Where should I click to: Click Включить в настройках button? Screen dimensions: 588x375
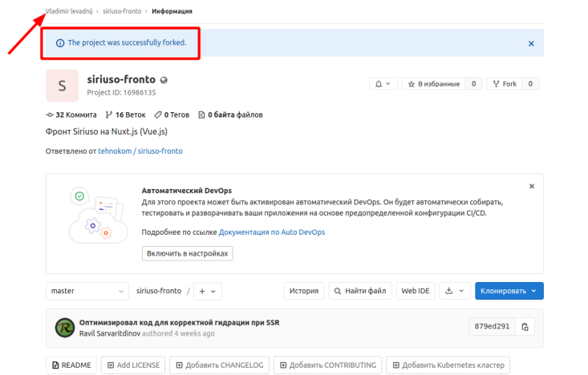pyautogui.click(x=187, y=254)
